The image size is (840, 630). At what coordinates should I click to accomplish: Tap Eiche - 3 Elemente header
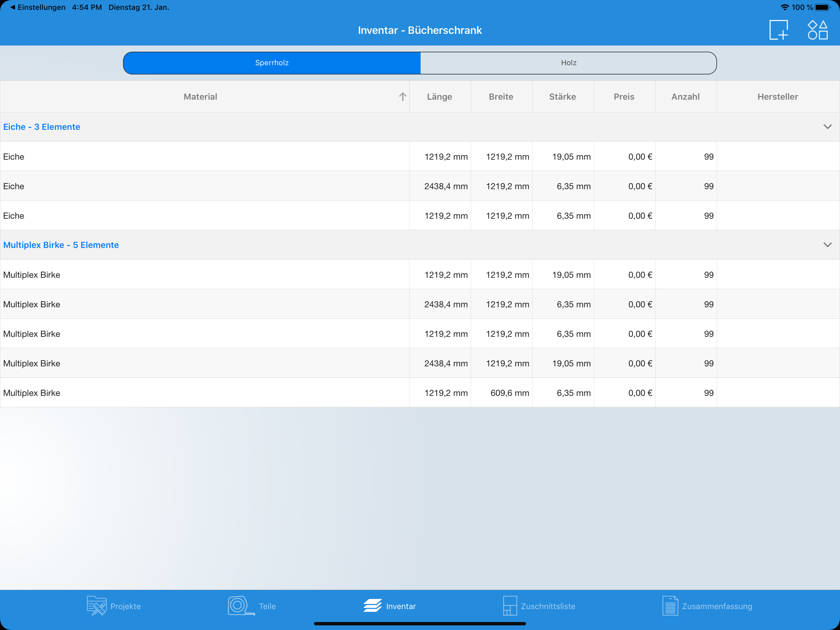coord(42,127)
